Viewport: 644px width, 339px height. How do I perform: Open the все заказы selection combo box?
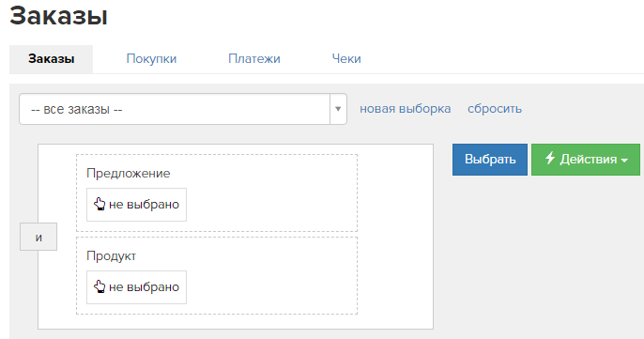click(x=183, y=109)
